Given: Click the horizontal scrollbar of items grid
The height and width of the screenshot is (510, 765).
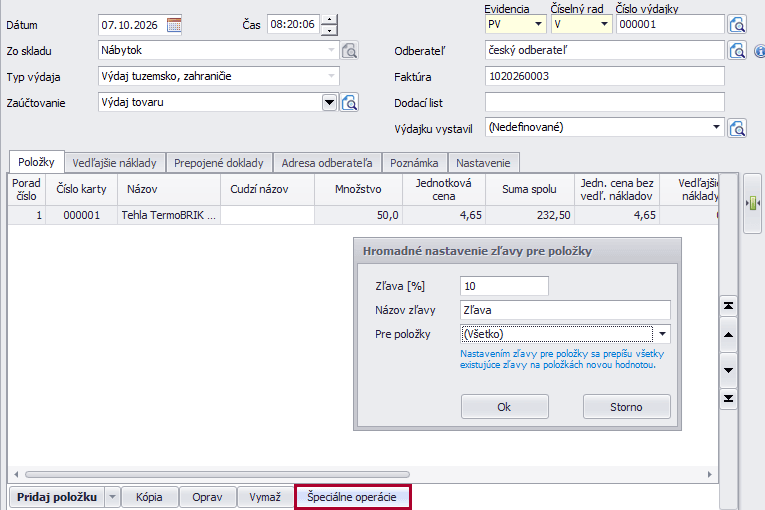Looking at the screenshot, I should click(218, 474).
